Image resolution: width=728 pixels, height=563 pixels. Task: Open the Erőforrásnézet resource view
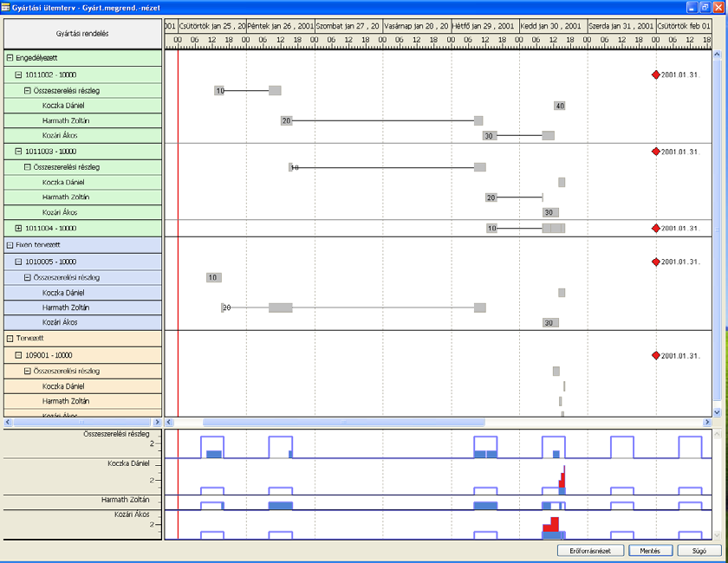(590, 551)
